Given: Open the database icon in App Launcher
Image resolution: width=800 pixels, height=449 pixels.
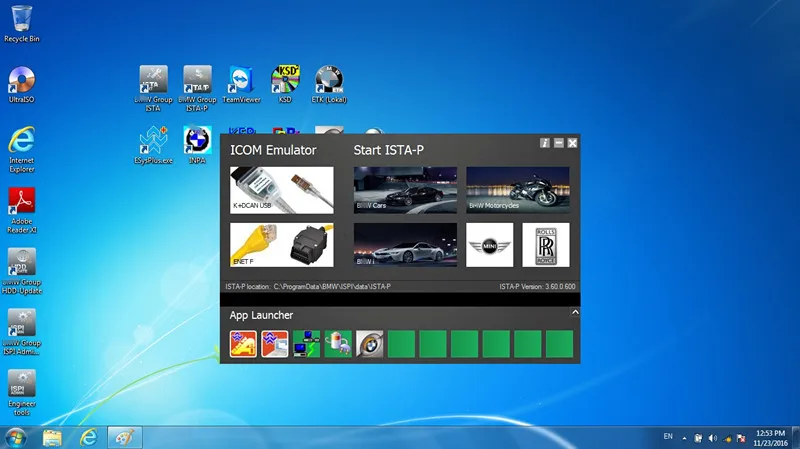Looking at the screenshot, I should (x=339, y=344).
